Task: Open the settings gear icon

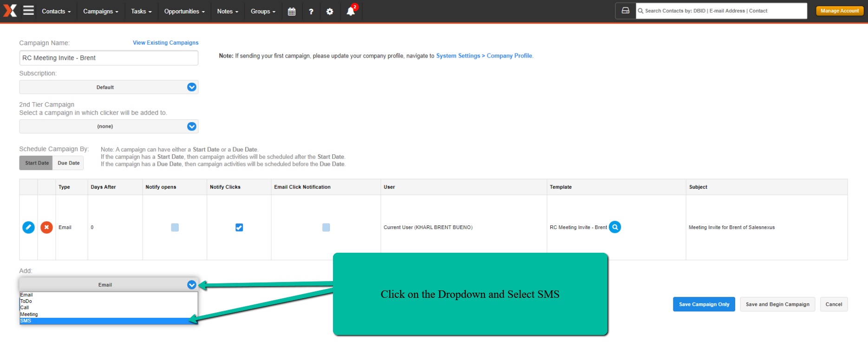Action: pyautogui.click(x=330, y=11)
